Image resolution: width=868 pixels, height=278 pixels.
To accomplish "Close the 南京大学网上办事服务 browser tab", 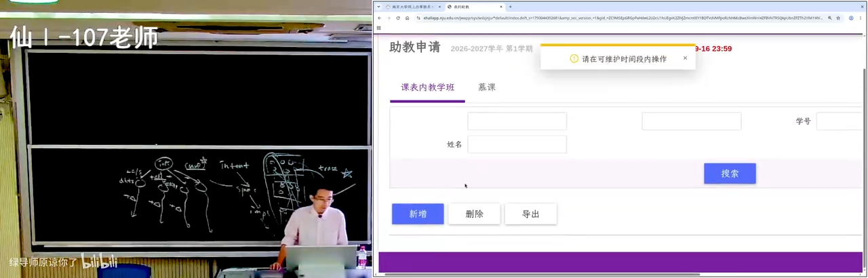I will coord(439,7).
